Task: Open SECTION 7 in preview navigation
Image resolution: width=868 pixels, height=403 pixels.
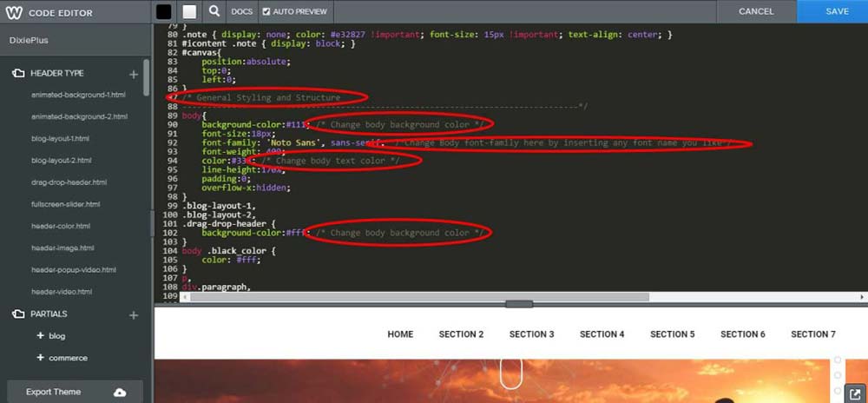Action: [813, 334]
